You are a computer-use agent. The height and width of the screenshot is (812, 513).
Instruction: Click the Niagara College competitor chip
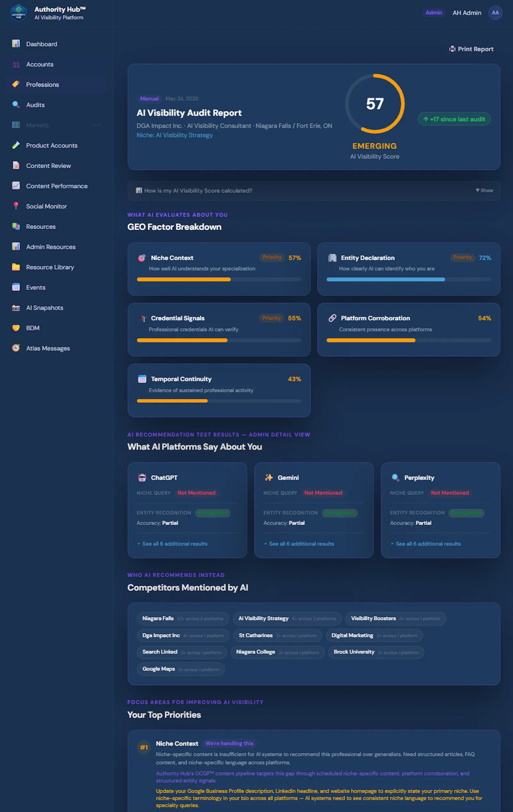click(x=277, y=652)
